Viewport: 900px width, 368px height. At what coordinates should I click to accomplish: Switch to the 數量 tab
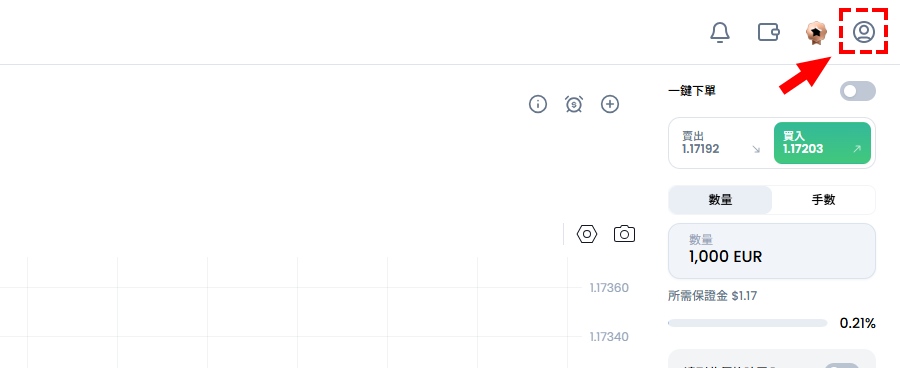(720, 200)
